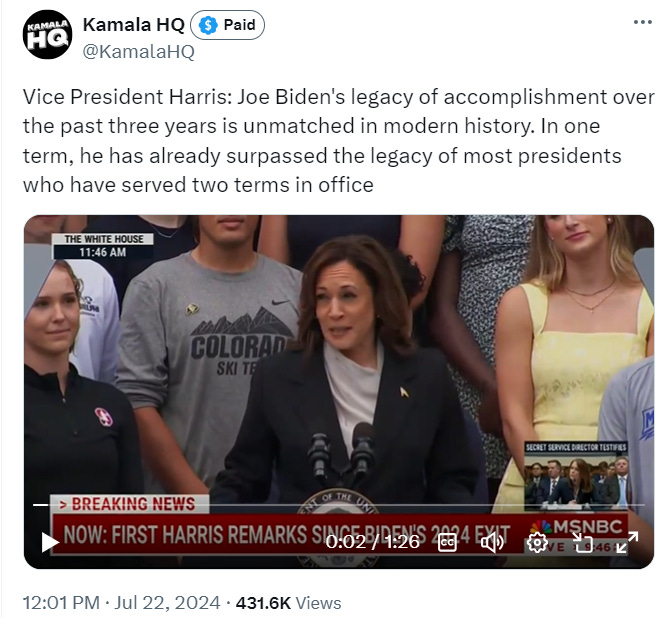
Task: Open video settings gear menu
Action: pyautogui.click(x=537, y=543)
